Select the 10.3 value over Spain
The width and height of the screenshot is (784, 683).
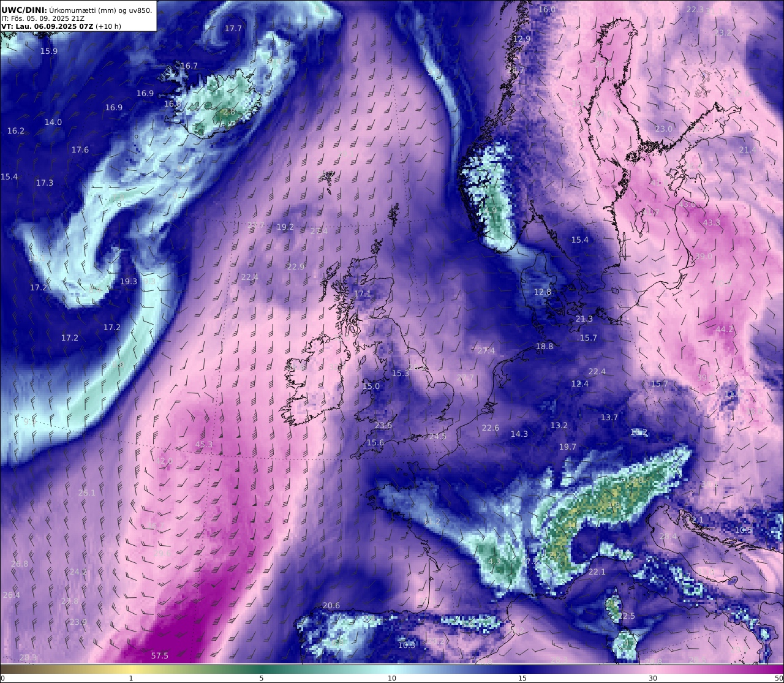click(x=407, y=646)
